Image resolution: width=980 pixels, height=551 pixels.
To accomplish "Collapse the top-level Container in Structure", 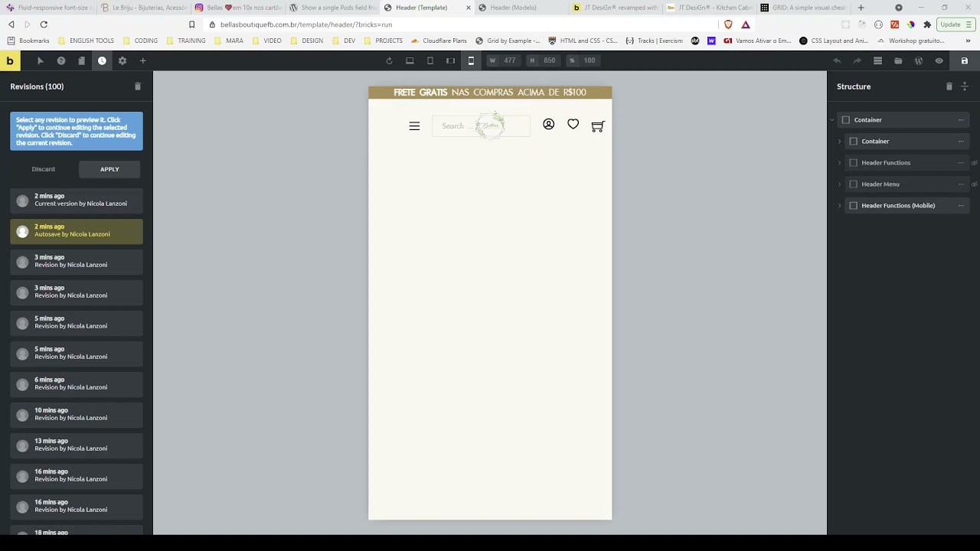I will coord(832,120).
